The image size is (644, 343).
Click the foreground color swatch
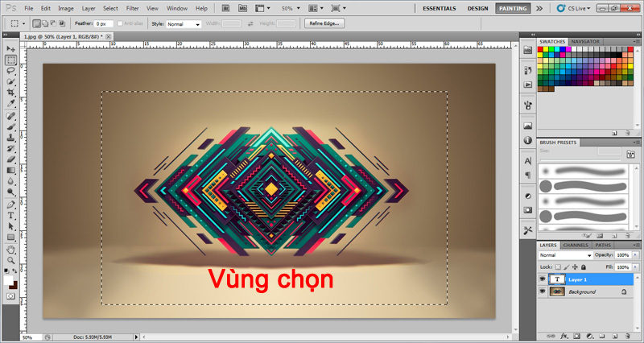click(8, 279)
